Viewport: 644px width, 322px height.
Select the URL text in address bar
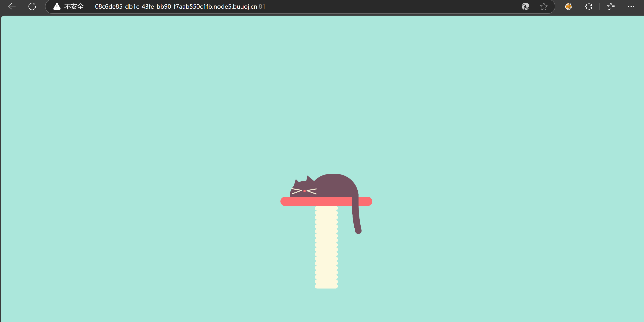click(x=180, y=6)
